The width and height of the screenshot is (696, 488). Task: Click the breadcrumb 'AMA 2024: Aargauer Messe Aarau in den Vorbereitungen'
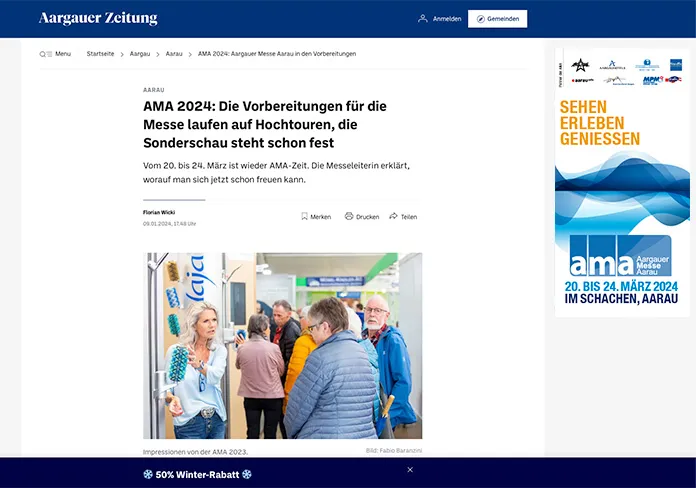click(x=277, y=54)
